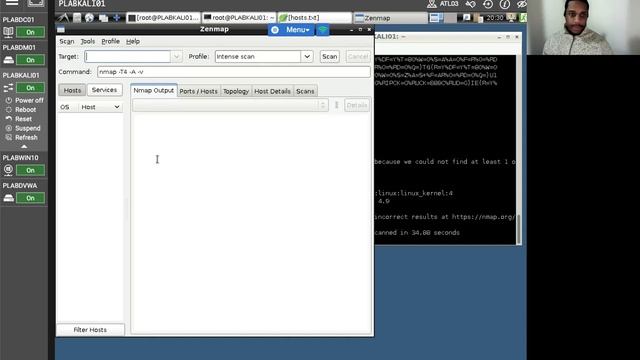Click the clock history icon in top bar
The height and width of the screenshot is (360, 640).
click(x=488, y=4)
